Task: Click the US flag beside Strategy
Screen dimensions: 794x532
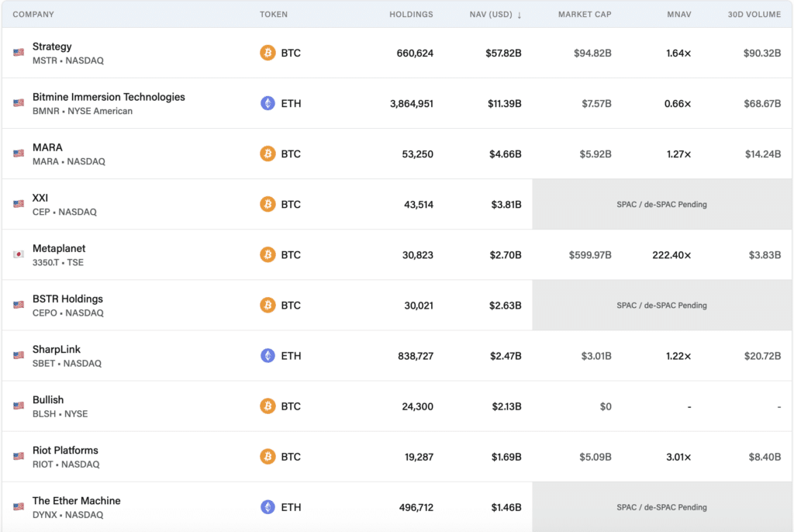Action: click(x=18, y=53)
